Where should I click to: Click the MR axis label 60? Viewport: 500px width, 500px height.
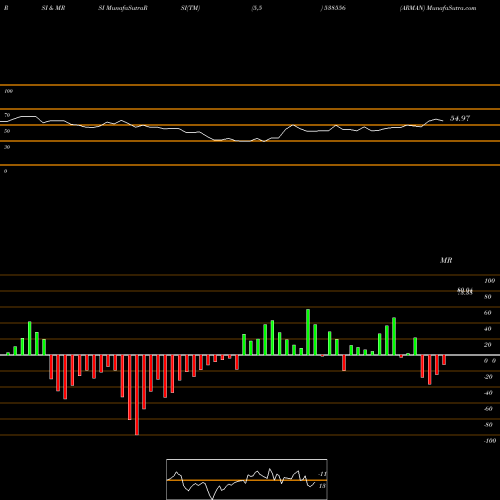488,313
